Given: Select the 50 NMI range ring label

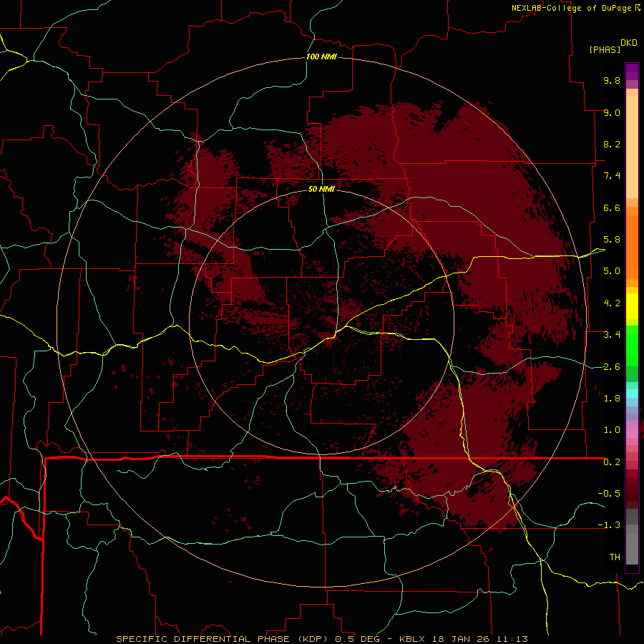Looking at the screenshot, I should point(321,189).
